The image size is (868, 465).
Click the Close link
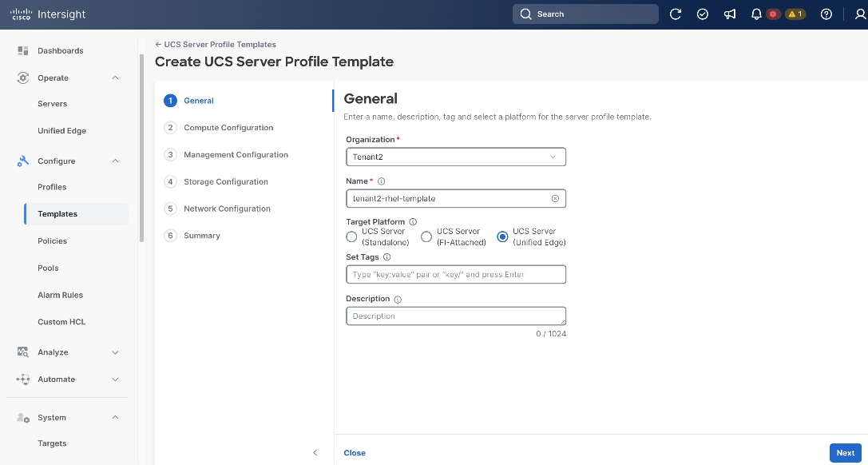[355, 453]
